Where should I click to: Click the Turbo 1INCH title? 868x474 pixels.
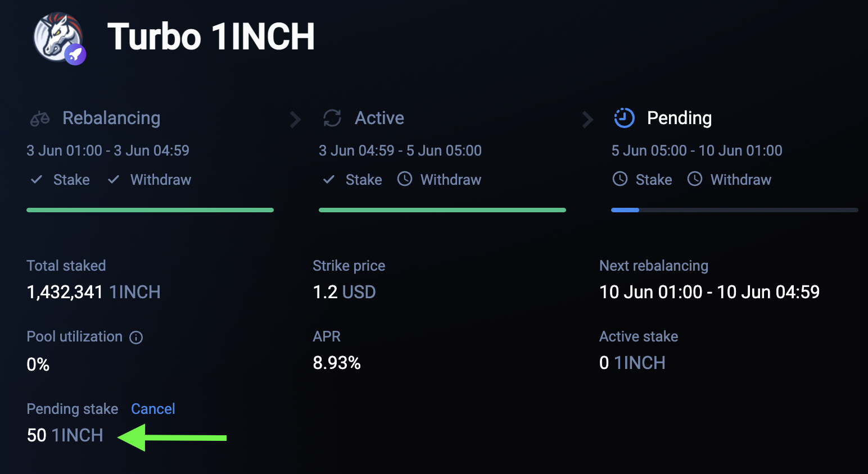211,37
